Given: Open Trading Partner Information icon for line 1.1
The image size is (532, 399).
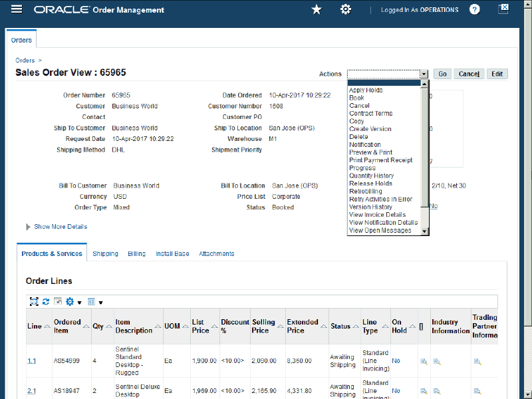Looking at the screenshot, I should (x=477, y=361).
